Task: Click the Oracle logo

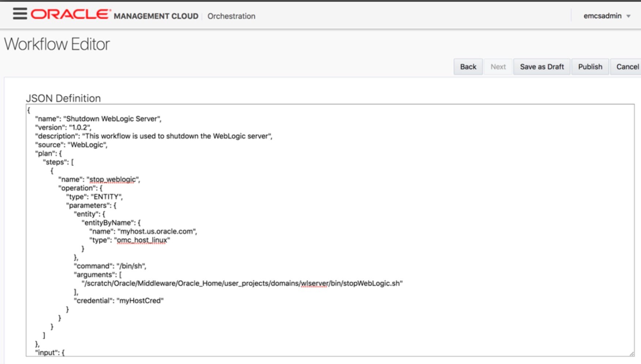Action: [71, 14]
